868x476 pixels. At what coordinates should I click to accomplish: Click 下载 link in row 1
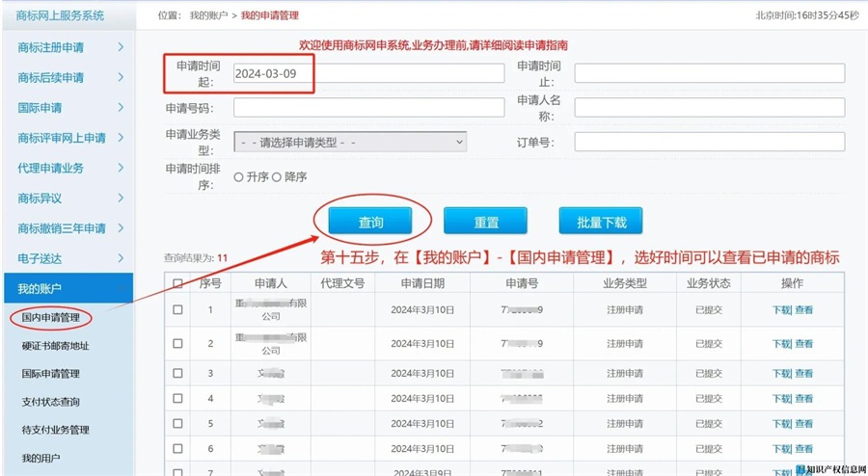coord(781,310)
